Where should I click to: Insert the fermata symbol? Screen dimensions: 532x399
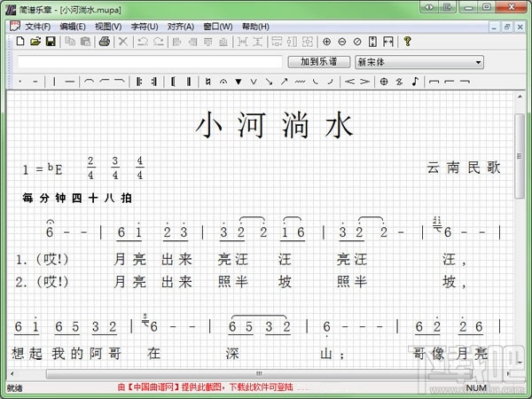pos(223,82)
